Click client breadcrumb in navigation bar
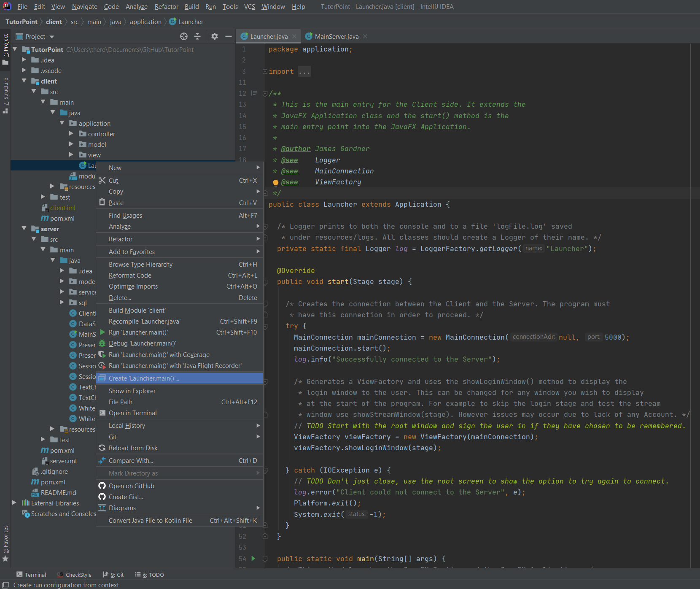This screenshot has height=589, width=700. (54, 22)
